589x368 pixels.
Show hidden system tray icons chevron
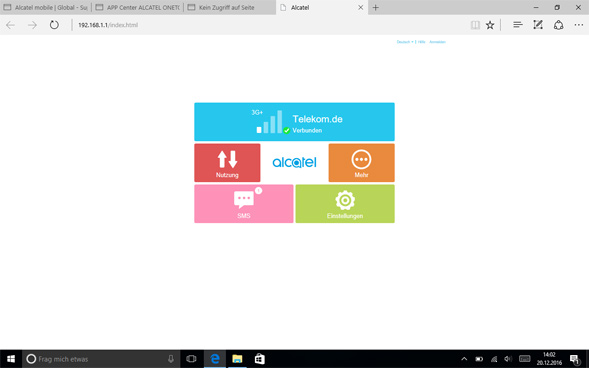pos(464,359)
